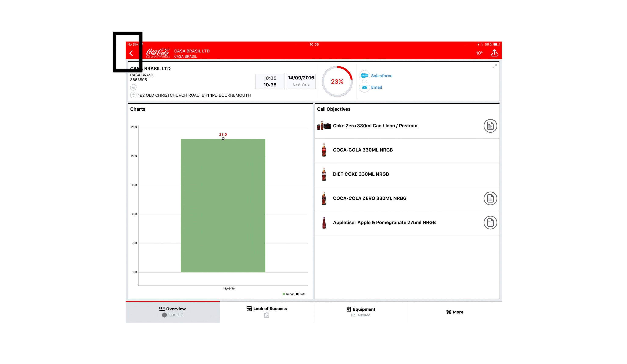Tap DIET COKE 330ML NRGB bottle image
Screen dimensions: 627x364
click(x=324, y=174)
